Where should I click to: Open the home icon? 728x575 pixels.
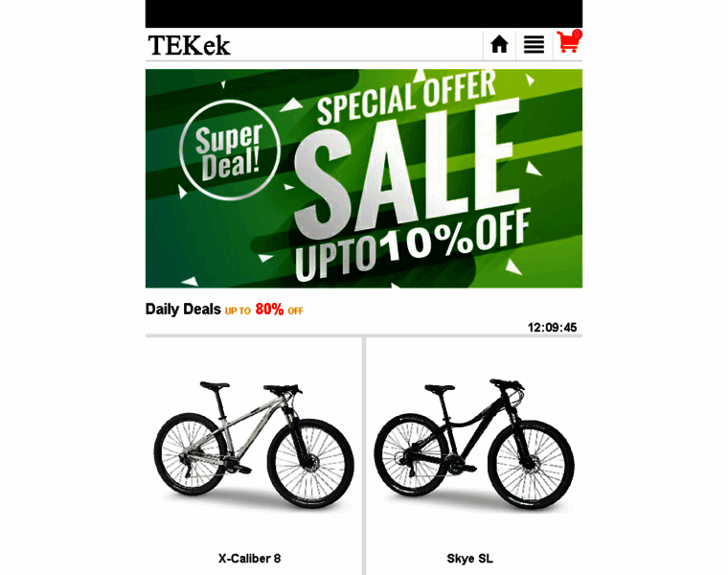[x=499, y=45]
